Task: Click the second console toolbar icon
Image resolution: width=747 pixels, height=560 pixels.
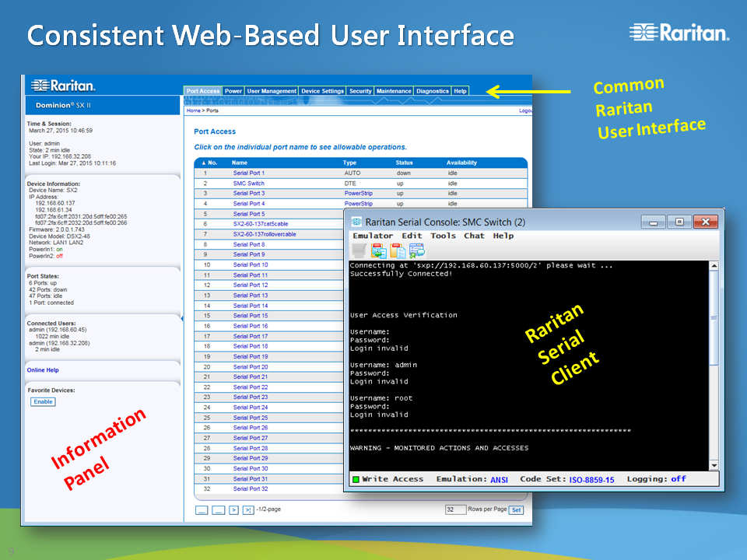Action: pyautogui.click(x=378, y=250)
